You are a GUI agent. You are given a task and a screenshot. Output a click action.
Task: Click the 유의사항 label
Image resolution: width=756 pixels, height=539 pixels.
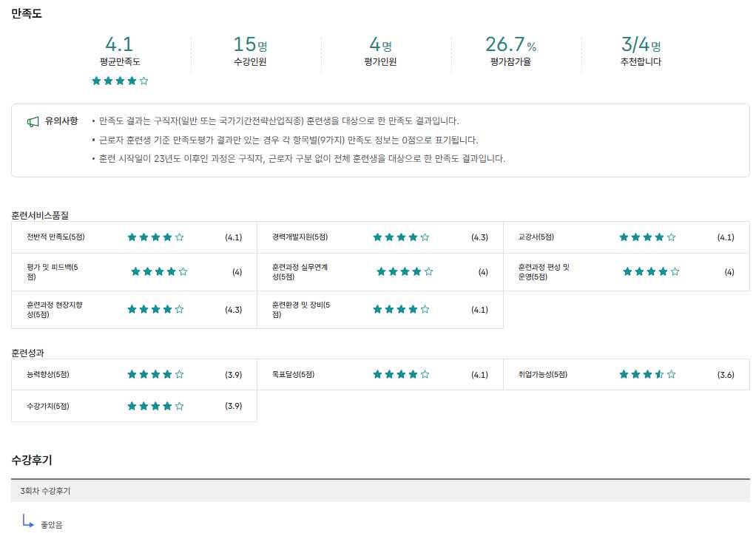pyautogui.click(x=61, y=121)
